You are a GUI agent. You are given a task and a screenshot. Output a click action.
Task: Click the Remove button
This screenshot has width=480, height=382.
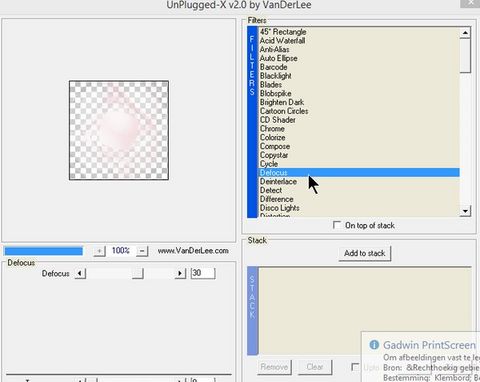tap(274, 367)
